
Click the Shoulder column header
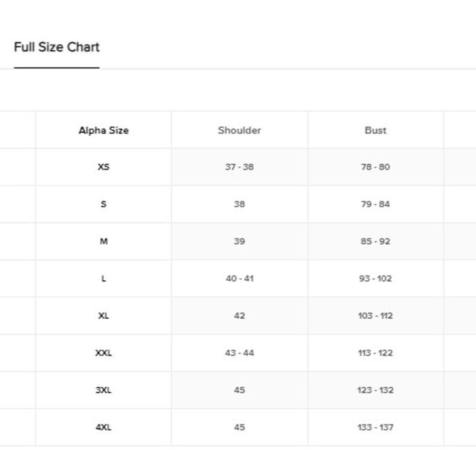point(239,130)
